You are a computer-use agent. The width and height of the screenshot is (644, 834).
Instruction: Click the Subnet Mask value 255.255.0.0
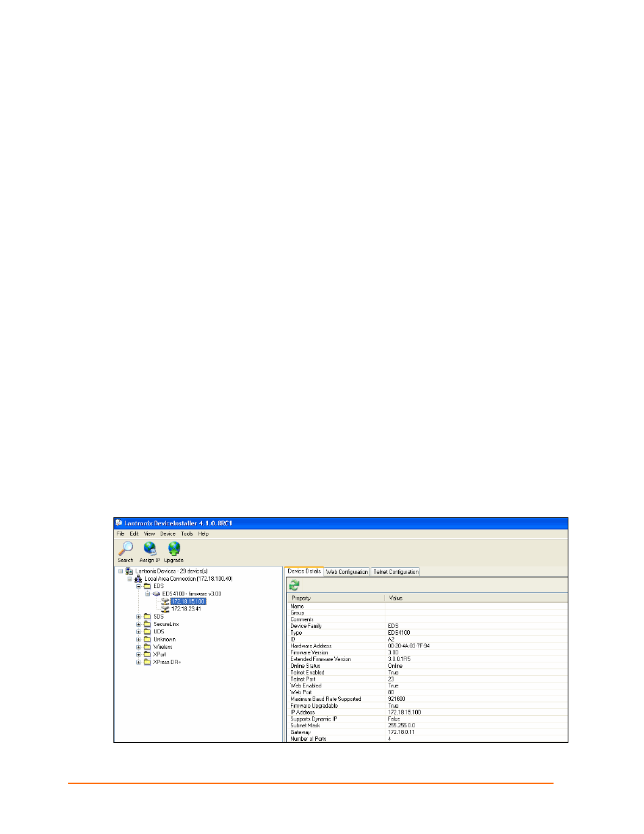click(x=402, y=726)
